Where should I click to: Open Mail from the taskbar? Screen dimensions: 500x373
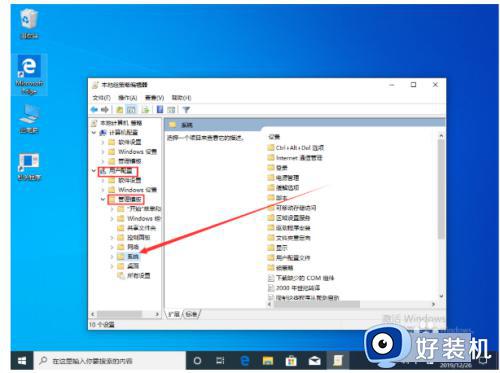pos(314,361)
